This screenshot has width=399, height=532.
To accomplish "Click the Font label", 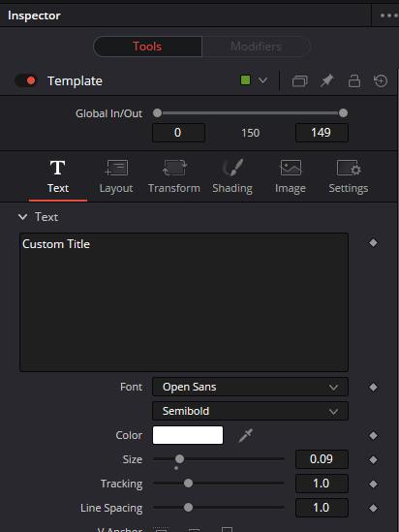I will (131, 387).
